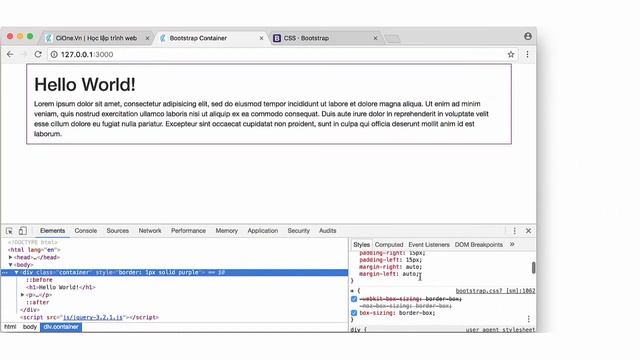Show more Styles pane tabs chevron

pos(512,244)
